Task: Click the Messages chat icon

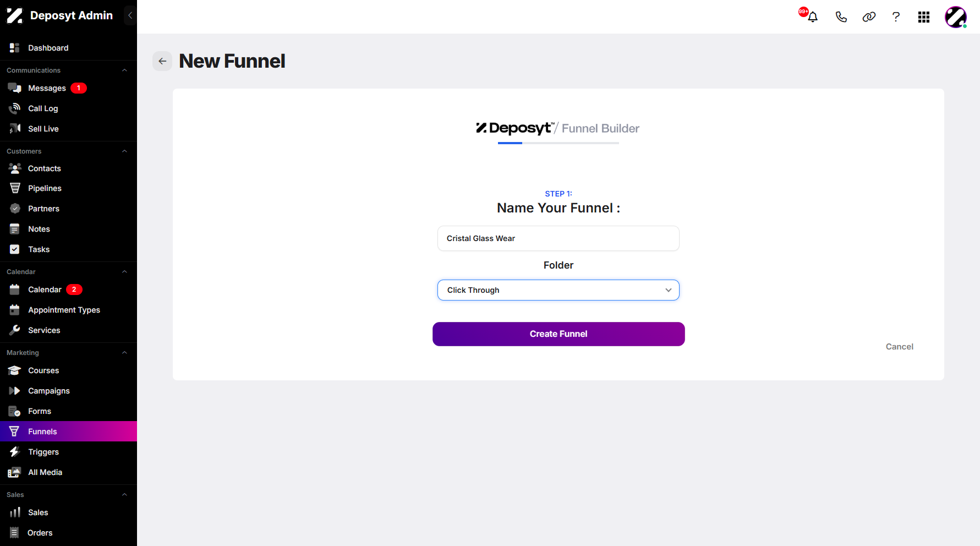Action: pyautogui.click(x=14, y=88)
